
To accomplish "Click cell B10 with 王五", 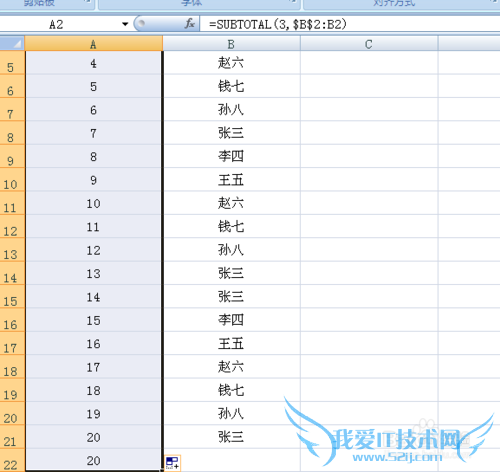I will coord(232,179).
